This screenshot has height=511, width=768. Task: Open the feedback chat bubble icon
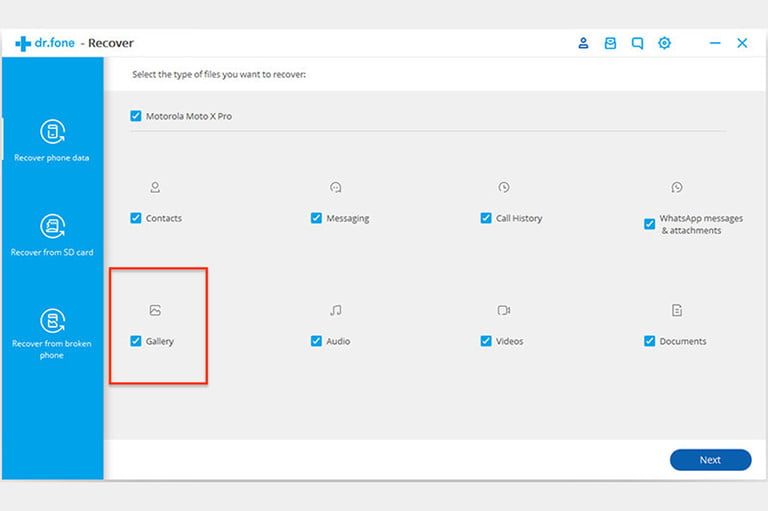tap(637, 43)
